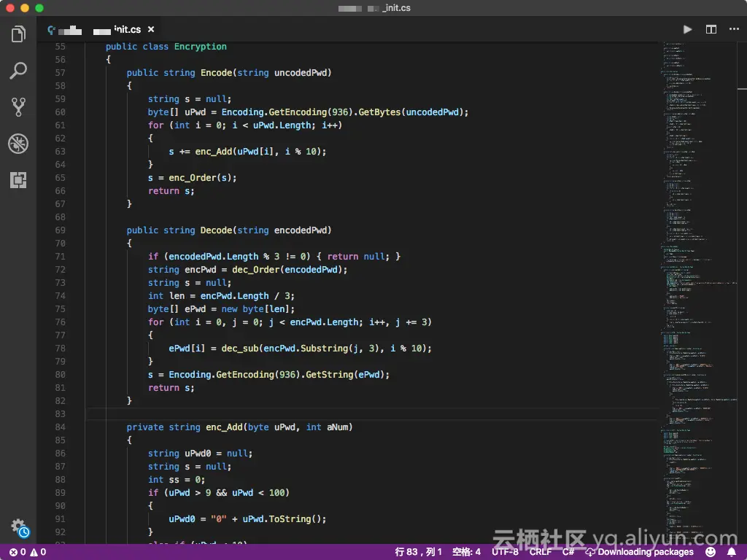Show errors and warnings count in status bar
The width and height of the screenshot is (747, 560).
[28, 552]
